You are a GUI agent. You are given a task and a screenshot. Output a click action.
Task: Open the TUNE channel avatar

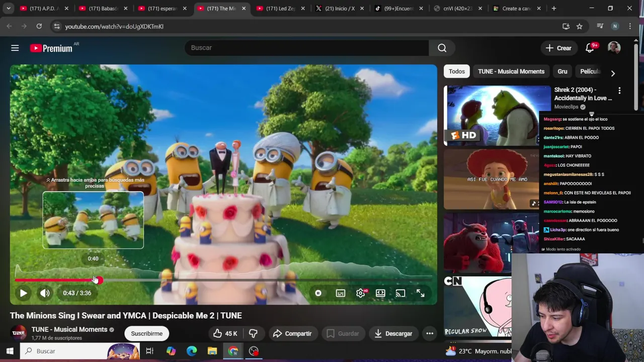[x=19, y=333]
